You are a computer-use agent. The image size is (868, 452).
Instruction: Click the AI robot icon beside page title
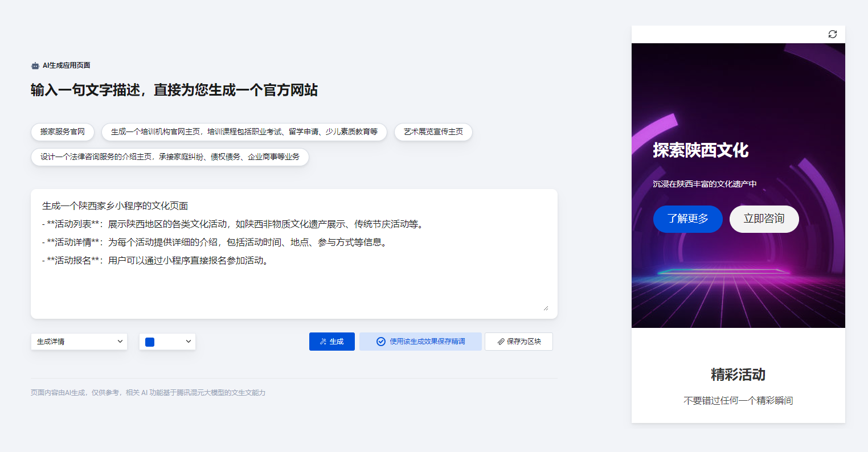click(x=35, y=65)
